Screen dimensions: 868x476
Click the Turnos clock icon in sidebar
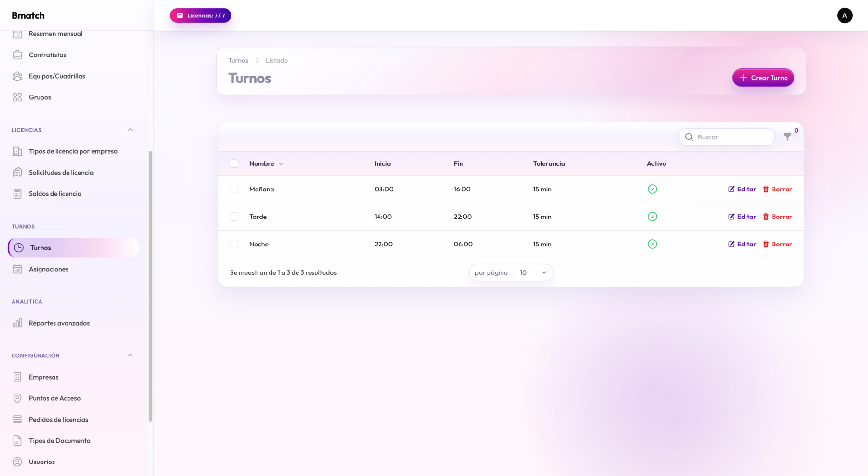pos(19,248)
